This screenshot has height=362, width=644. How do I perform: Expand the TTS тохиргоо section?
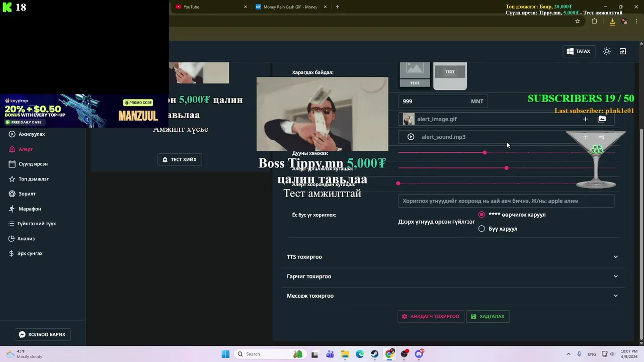tap(453, 257)
